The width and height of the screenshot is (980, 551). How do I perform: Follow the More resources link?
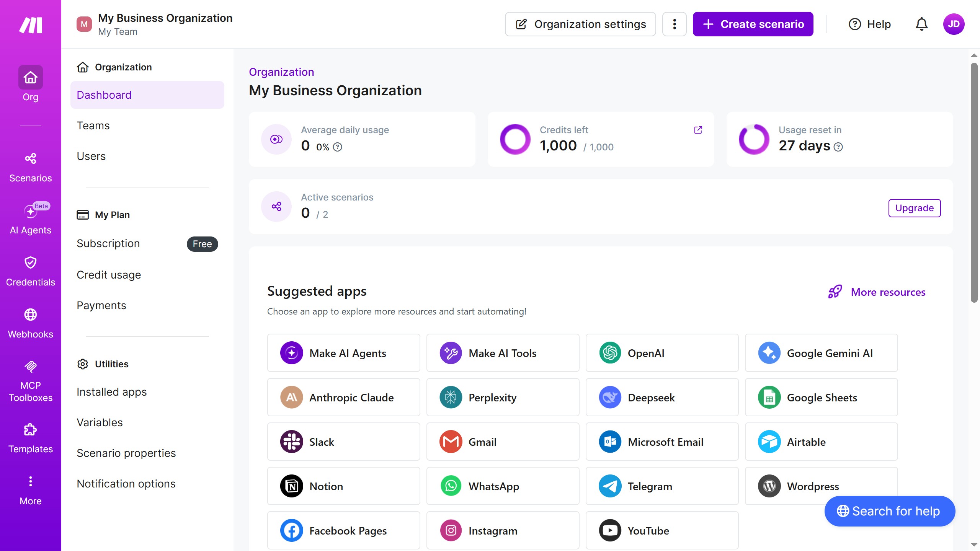click(877, 292)
